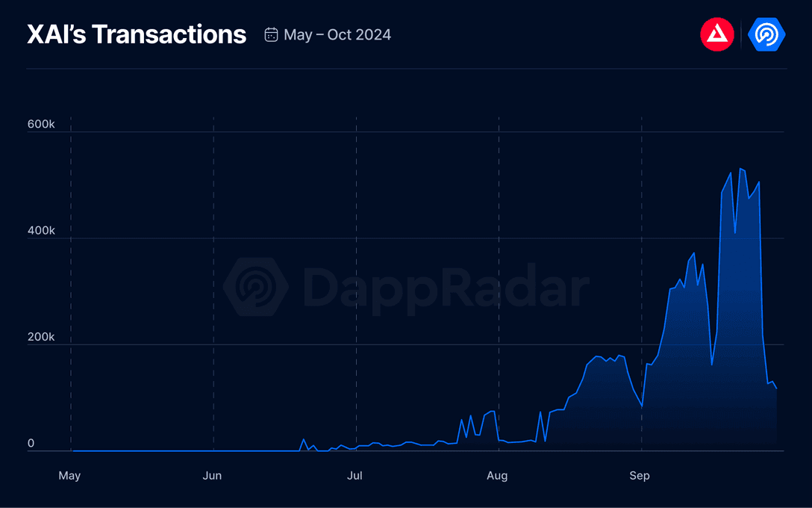
Task: Click the May label on the x-axis
Action: pyautogui.click(x=69, y=475)
